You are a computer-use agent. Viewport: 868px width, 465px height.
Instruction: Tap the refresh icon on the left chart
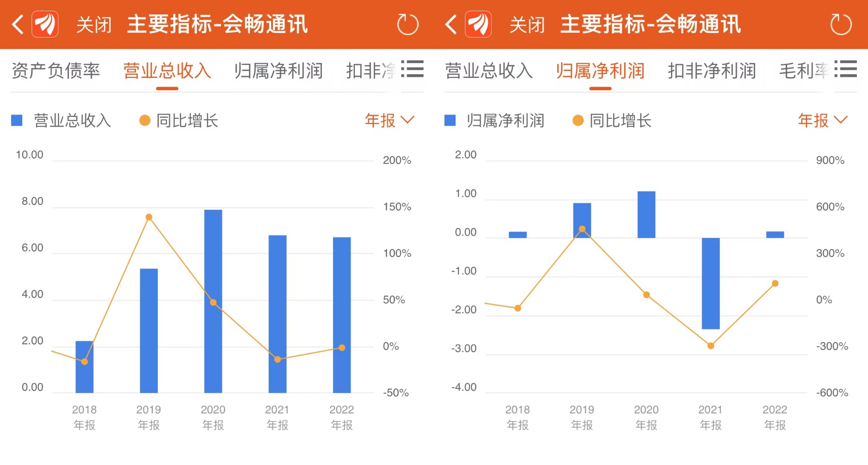(407, 24)
